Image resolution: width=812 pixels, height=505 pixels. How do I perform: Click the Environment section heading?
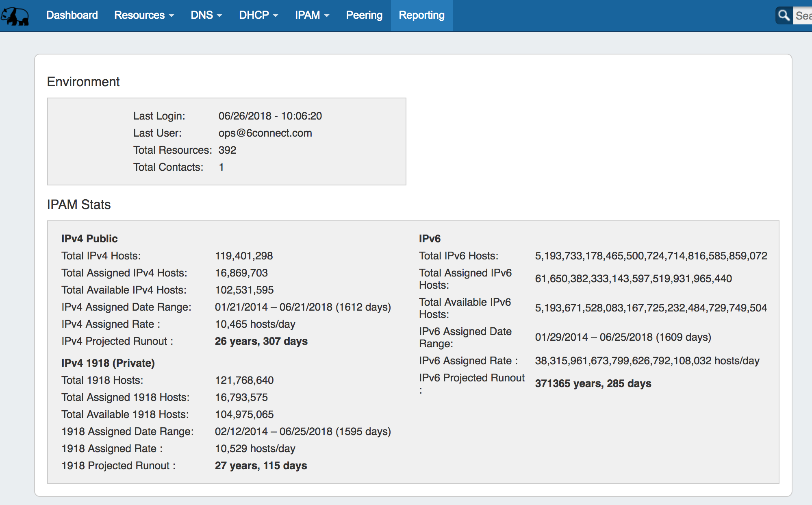point(83,82)
